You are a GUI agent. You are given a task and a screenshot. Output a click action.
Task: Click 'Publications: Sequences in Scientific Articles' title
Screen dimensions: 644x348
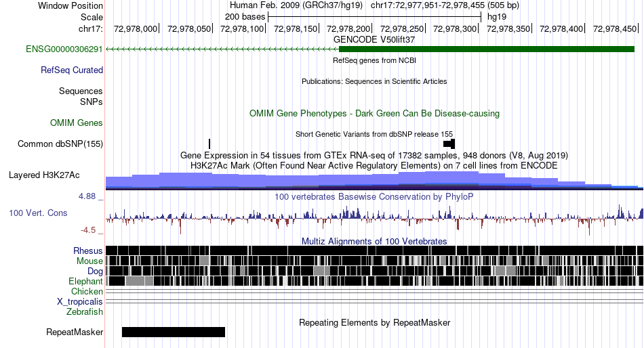point(374,81)
